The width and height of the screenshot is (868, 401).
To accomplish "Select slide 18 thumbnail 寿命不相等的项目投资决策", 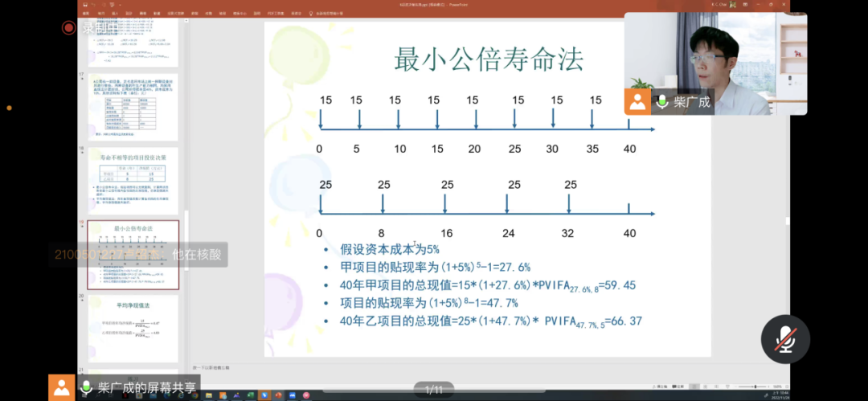I will click(x=133, y=181).
